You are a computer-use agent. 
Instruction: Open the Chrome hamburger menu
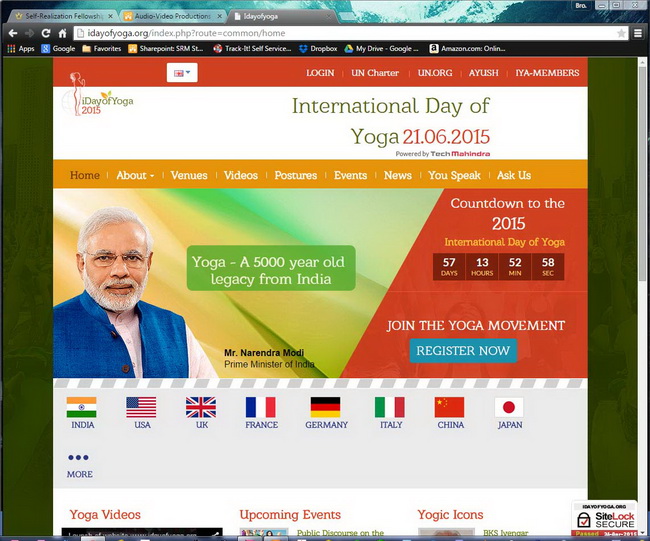point(638,33)
